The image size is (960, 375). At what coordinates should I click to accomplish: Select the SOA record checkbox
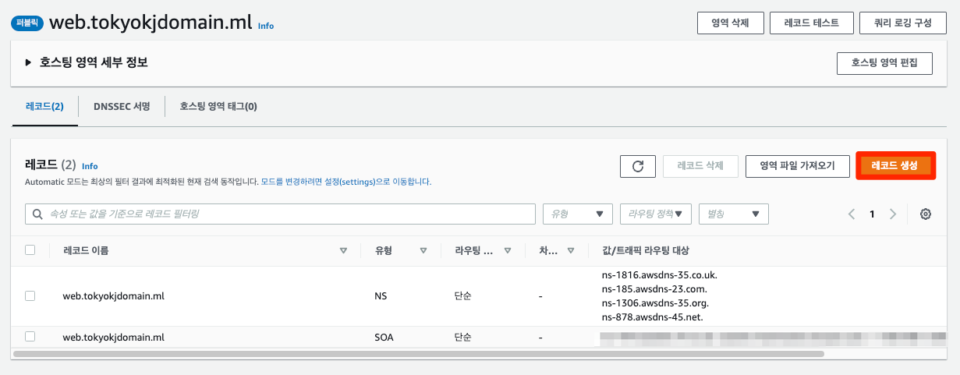[30, 336]
